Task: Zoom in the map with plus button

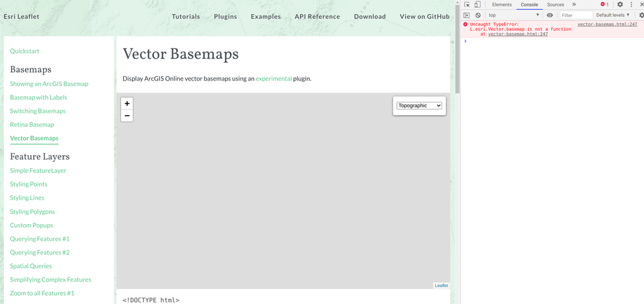Action: (127, 104)
